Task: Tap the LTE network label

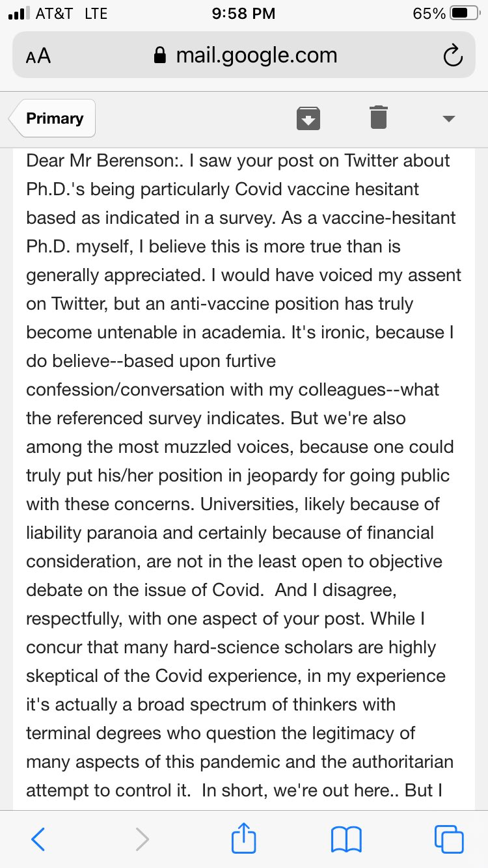Action: point(96,13)
